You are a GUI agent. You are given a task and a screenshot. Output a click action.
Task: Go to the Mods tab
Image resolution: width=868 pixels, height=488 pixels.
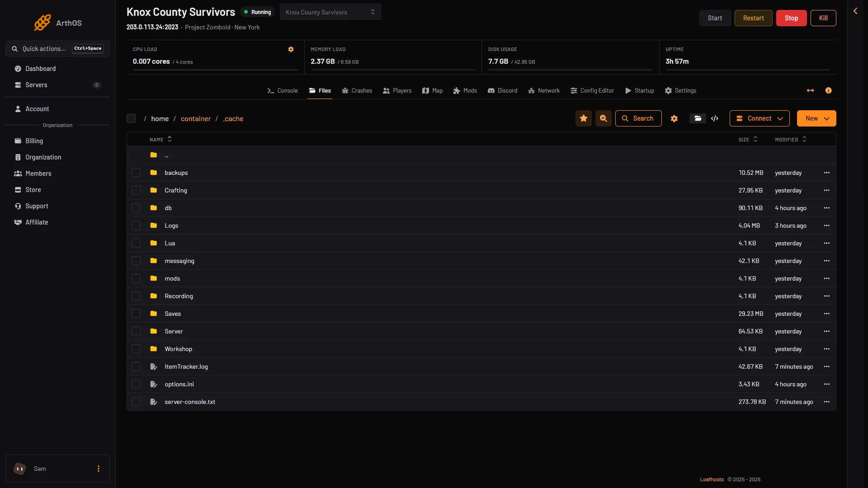point(465,90)
